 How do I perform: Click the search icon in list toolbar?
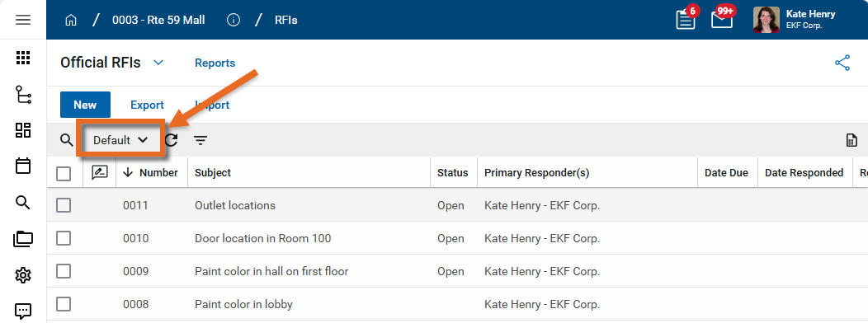coord(67,140)
